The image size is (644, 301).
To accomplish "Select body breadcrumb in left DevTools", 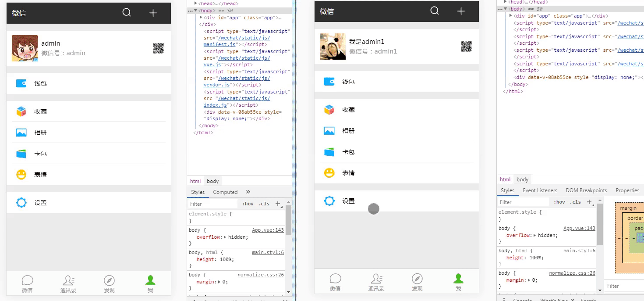I will click(213, 181).
